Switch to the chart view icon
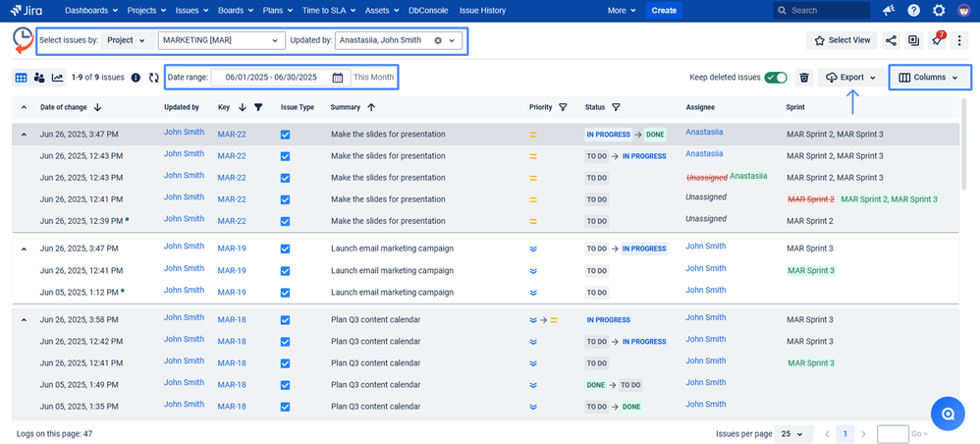 click(x=58, y=78)
